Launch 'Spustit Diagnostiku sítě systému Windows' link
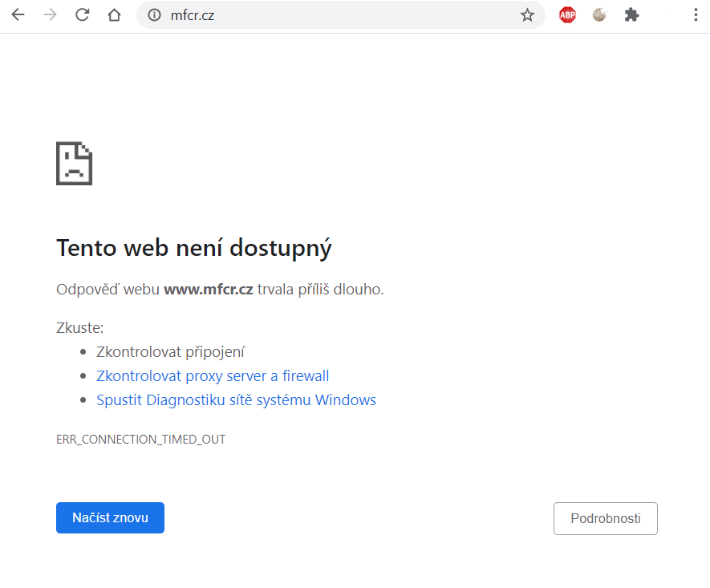The width and height of the screenshot is (710, 588). click(x=236, y=400)
